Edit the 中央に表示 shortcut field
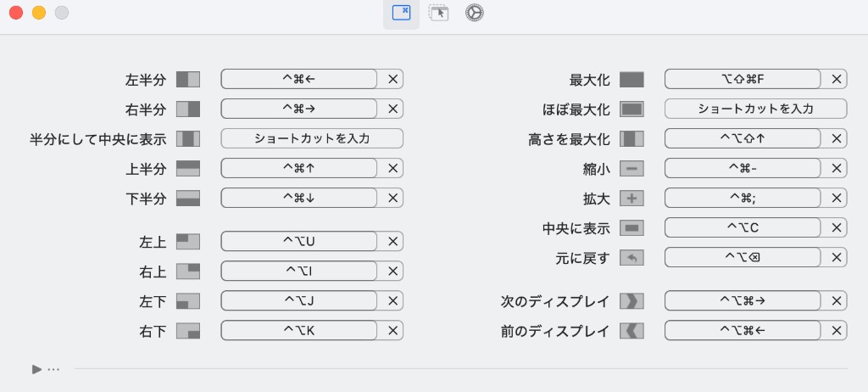 pos(743,227)
